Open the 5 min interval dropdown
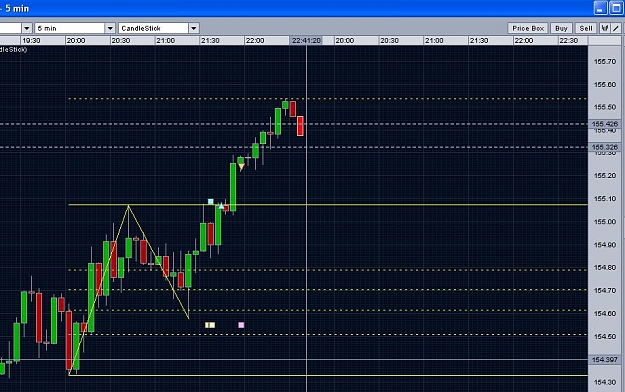The height and width of the screenshot is (392, 625). [x=110, y=28]
